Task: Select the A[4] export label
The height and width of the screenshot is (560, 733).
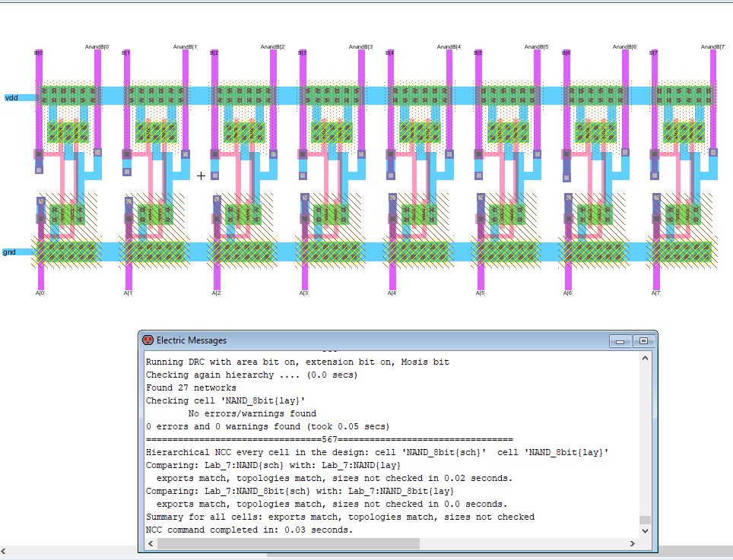Action: (392, 293)
